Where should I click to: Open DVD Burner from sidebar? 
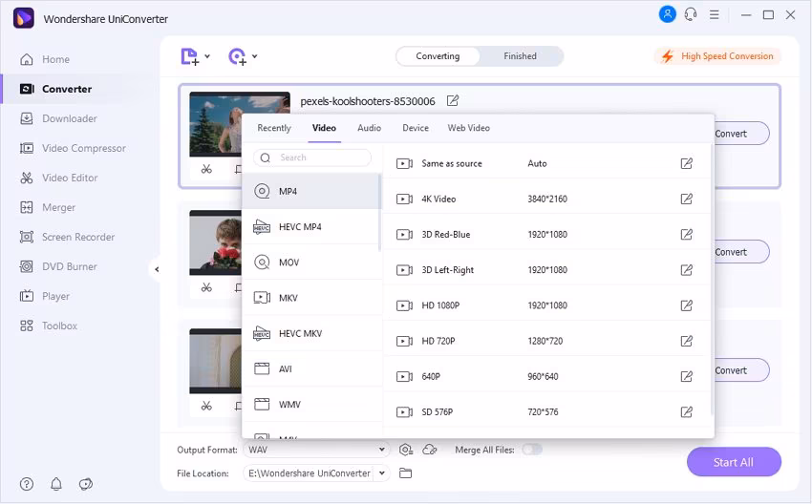(58, 266)
